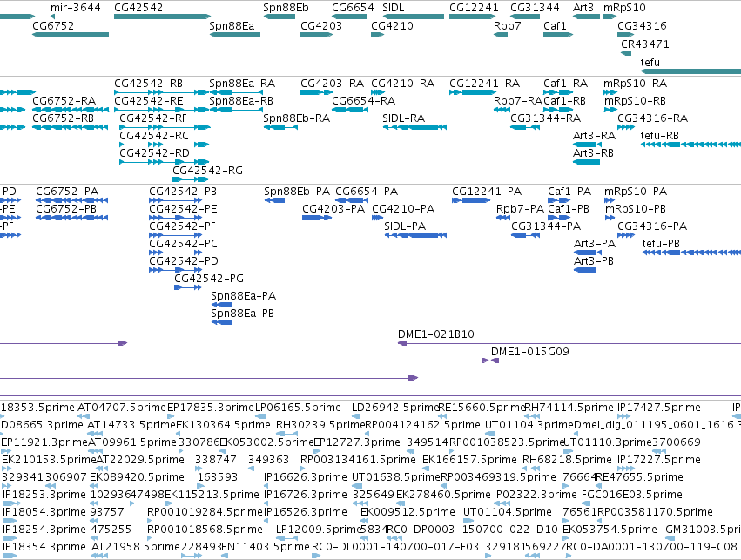Open the Art3-PB protein label
This screenshot has height=560, width=741.
click(x=594, y=261)
